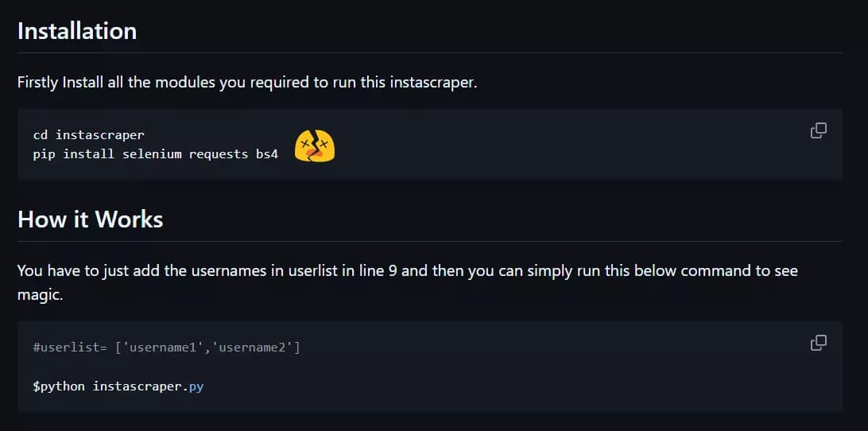Click the word 'magic.' in the paragraph
Screen dimensions: 868x431
(39, 296)
